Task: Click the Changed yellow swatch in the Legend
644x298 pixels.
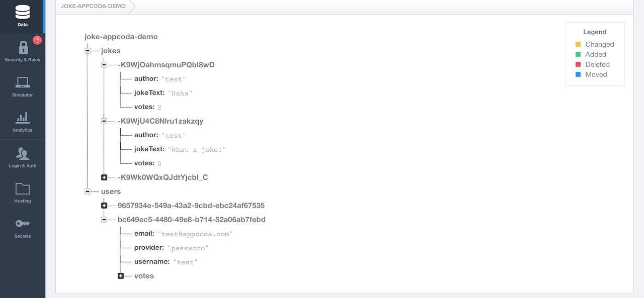Action: point(578,44)
